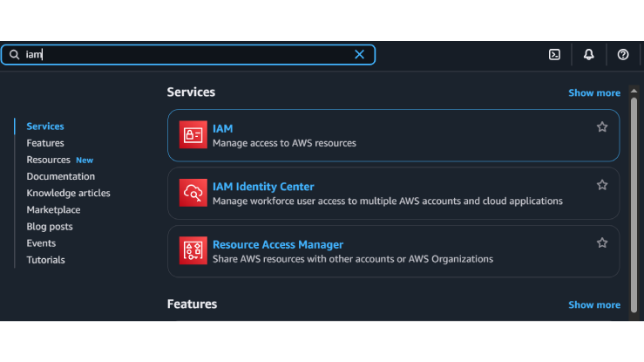Open the IAM Identity Center link
The width and height of the screenshot is (644, 362).
(x=263, y=187)
